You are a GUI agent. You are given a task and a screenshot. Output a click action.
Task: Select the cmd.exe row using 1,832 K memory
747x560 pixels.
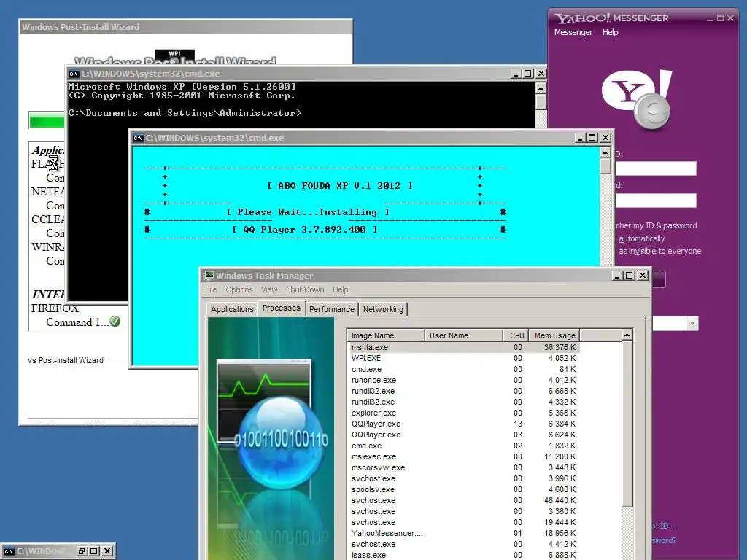tap(463, 446)
